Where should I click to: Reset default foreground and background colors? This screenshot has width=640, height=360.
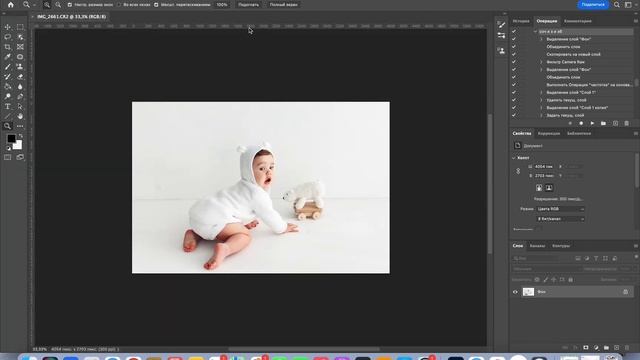[x=9, y=148]
